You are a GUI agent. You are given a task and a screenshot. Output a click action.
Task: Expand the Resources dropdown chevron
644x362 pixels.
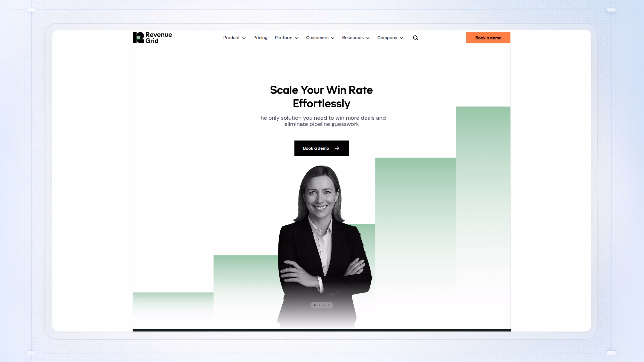pos(368,38)
